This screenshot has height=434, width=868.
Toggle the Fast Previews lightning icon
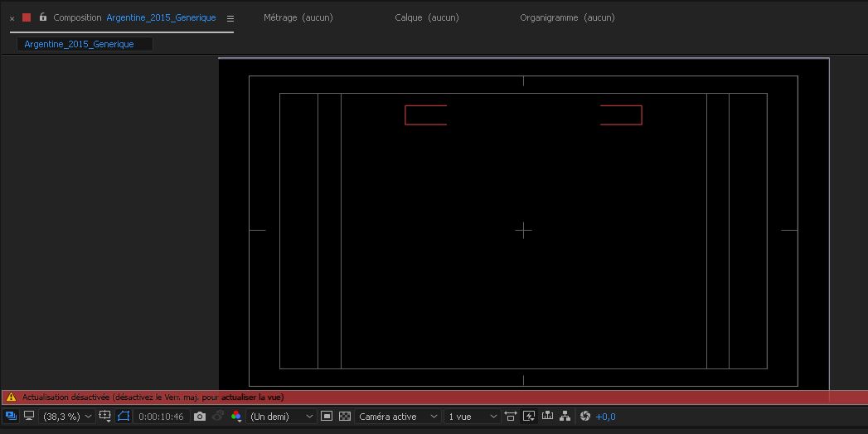click(x=529, y=416)
